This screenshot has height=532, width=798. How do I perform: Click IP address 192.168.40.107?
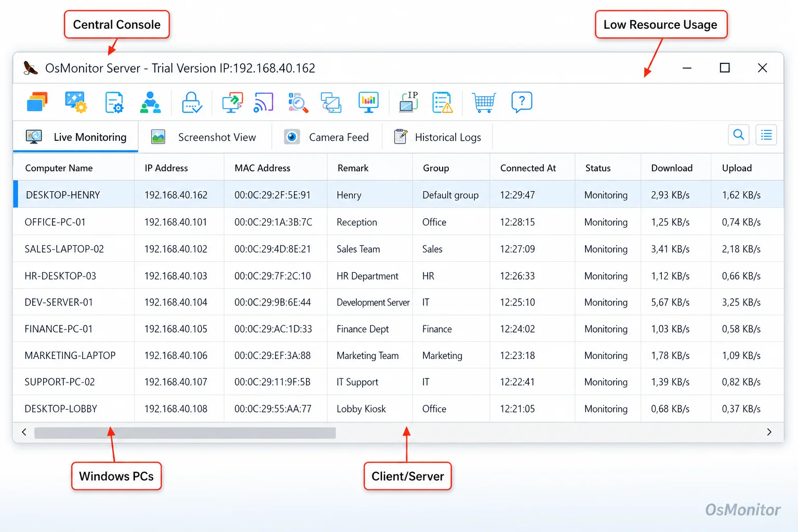click(x=176, y=382)
